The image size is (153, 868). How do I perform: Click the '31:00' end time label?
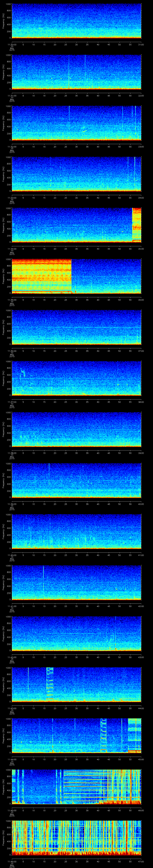click(x=141, y=44)
